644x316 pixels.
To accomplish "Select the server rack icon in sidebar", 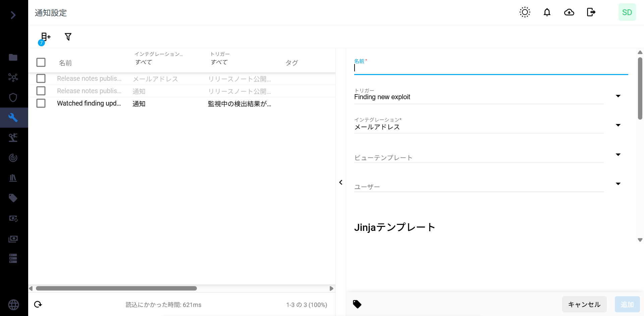I will coord(13,258).
